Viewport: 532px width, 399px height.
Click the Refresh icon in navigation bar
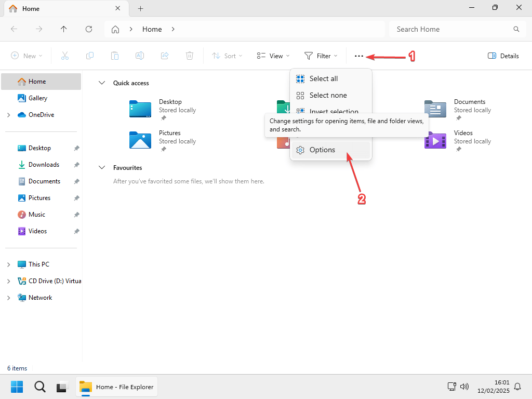89,29
